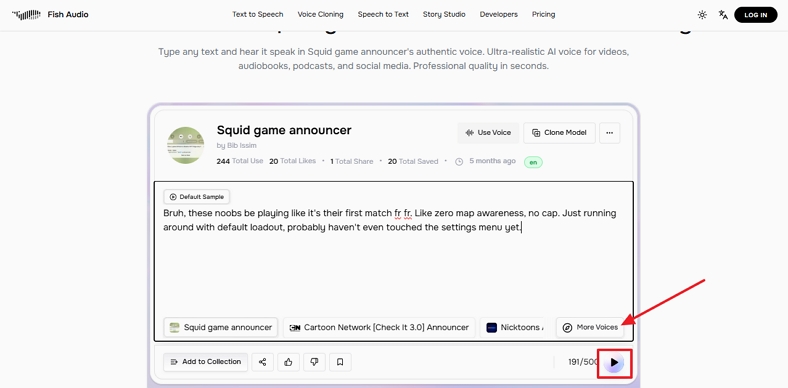Click the 244 Total Use stat

240,161
